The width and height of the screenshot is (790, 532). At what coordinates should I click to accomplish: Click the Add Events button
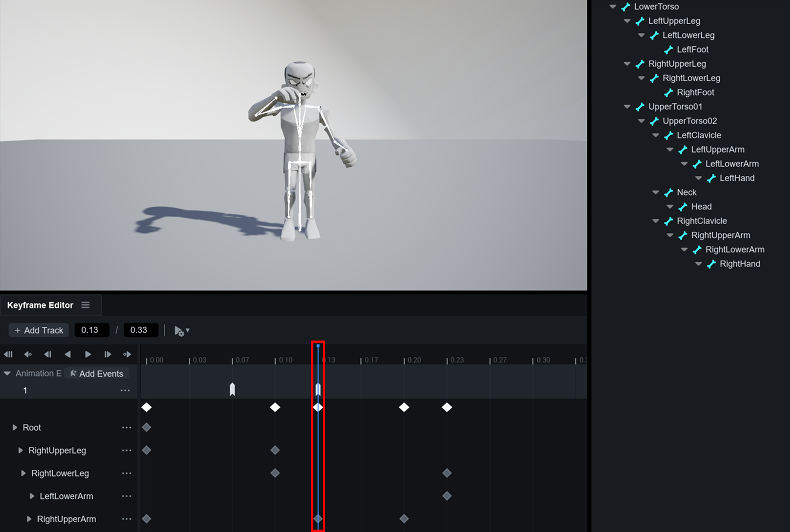[97, 373]
